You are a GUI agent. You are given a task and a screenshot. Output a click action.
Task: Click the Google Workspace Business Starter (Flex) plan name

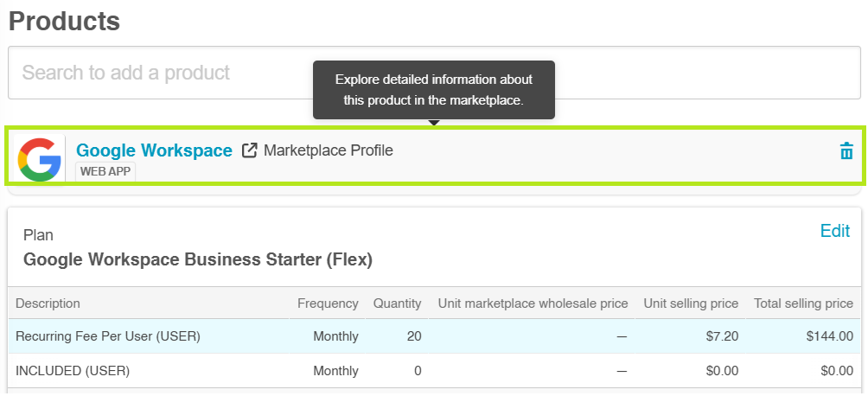(x=198, y=259)
